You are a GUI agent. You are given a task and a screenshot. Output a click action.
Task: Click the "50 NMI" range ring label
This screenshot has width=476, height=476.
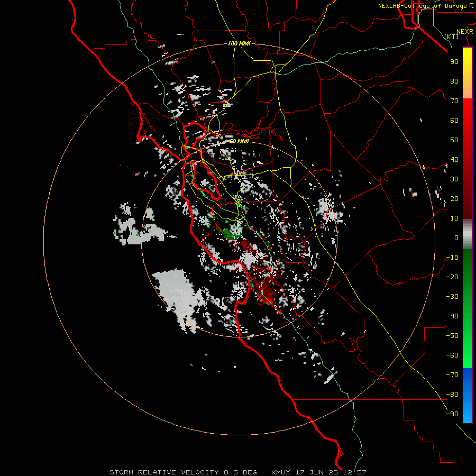click(x=239, y=141)
